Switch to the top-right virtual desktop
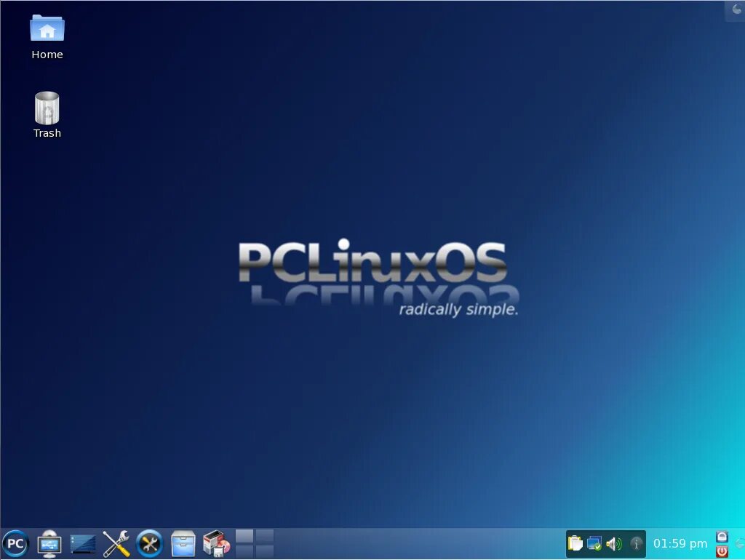Viewport: 745px width, 560px height. tap(265, 536)
